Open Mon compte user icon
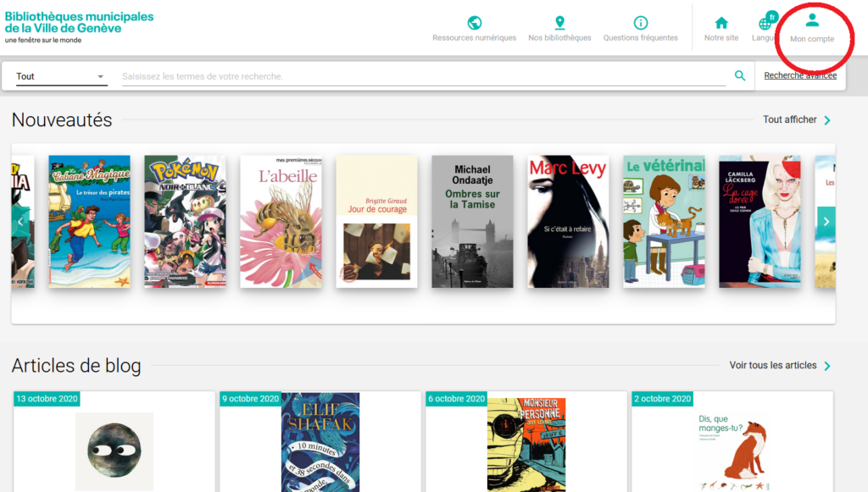 click(x=812, y=20)
